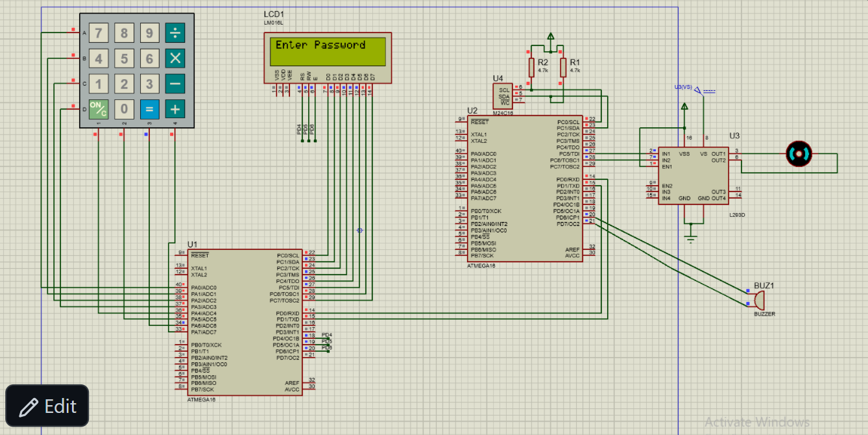Click the keypad equals key
Viewport: 868px width, 435px height.
pyautogui.click(x=149, y=109)
